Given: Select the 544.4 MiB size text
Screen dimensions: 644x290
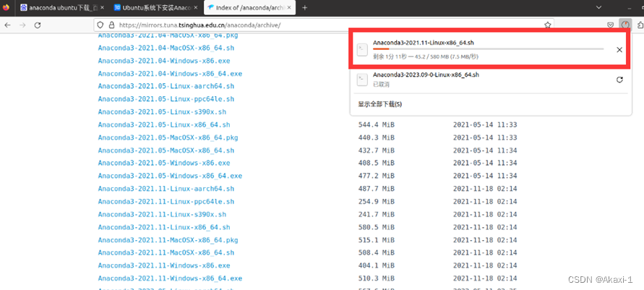Looking at the screenshot, I should point(377,124).
